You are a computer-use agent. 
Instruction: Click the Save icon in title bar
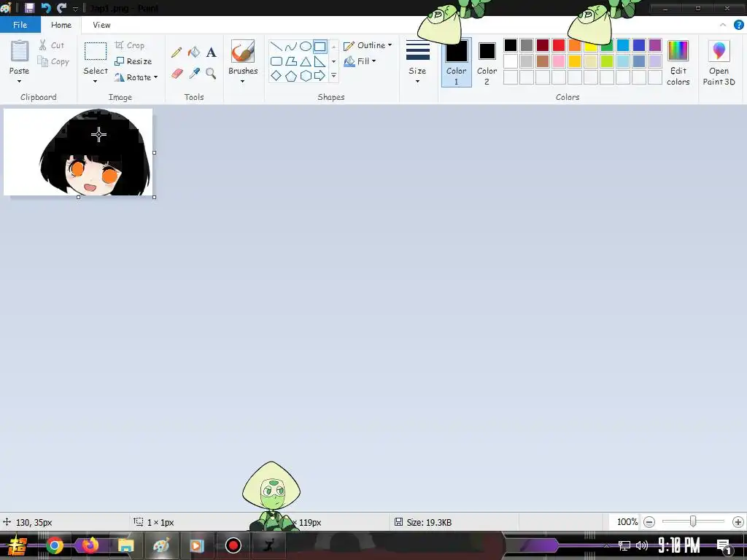[29, 8]
